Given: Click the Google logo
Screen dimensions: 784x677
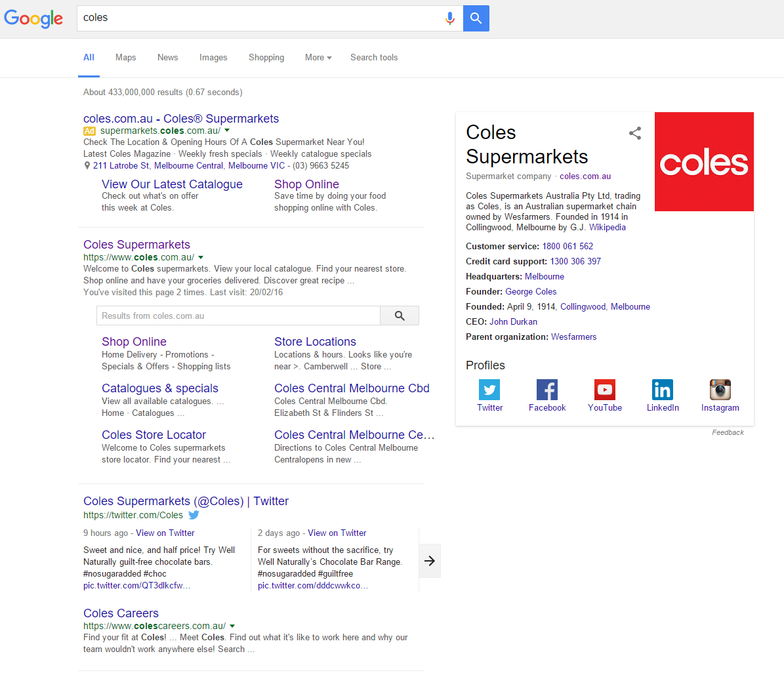Looking at the screenshot, I should pyautogui.click(x=33, y=18).
